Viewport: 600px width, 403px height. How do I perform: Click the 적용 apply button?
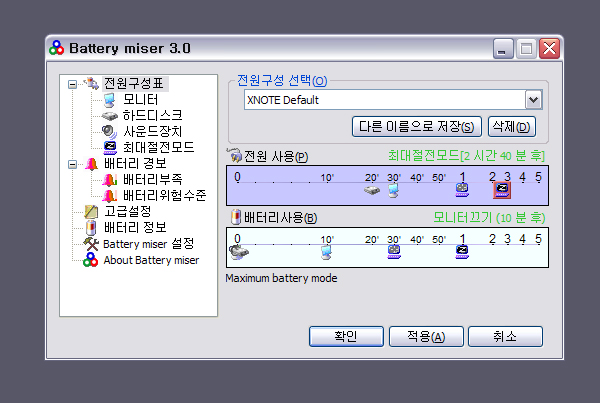pos(424,336)
